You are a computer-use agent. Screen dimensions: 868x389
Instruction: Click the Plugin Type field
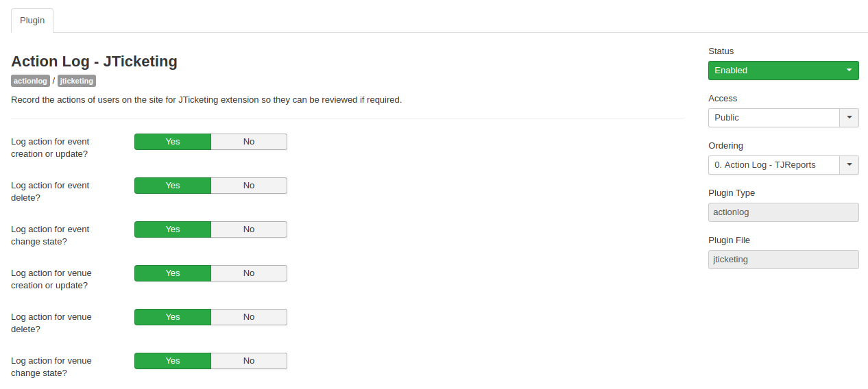tap(783, 212)
